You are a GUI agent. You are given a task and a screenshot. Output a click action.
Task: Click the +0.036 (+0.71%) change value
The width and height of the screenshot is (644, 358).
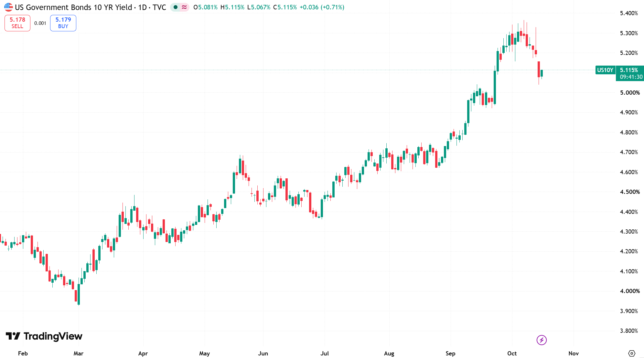pos(322,7)
